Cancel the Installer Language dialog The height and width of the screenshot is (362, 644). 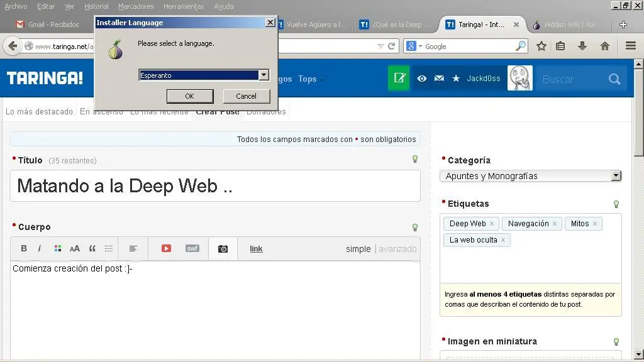click(x=247, y=96)
